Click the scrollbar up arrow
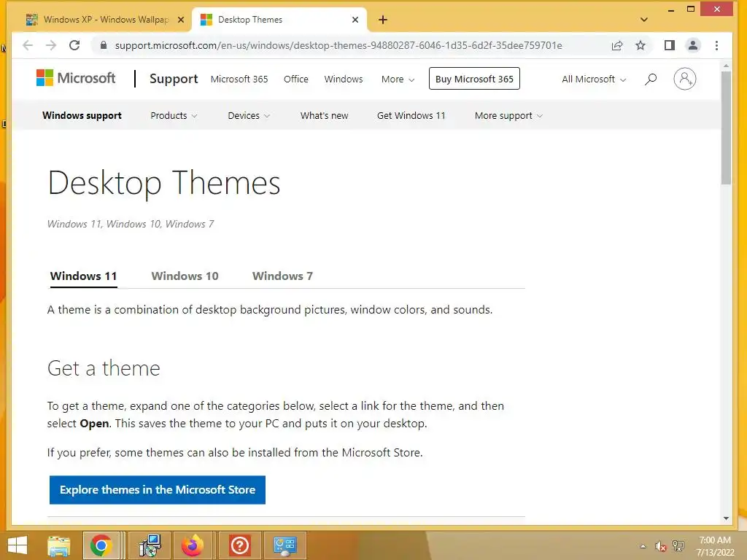The height and width of the screenshot is (560, 747). (x=726, y=65)
